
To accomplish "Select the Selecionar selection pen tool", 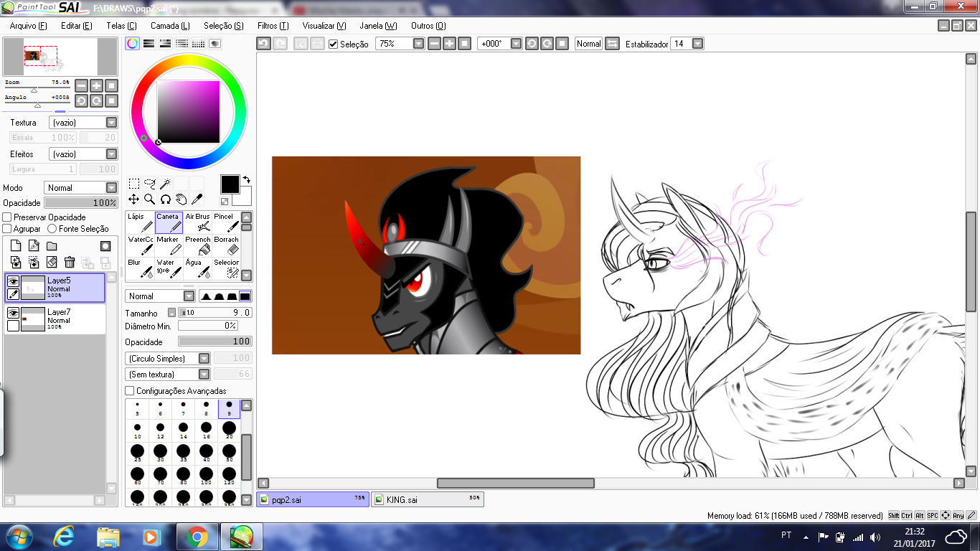I will tap(226, 268).
